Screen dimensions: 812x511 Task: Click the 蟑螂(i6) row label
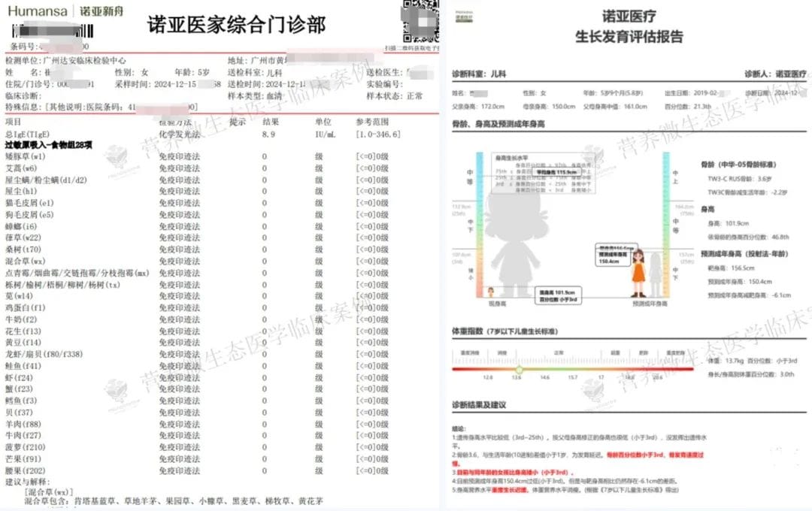(x=21, y=226)
